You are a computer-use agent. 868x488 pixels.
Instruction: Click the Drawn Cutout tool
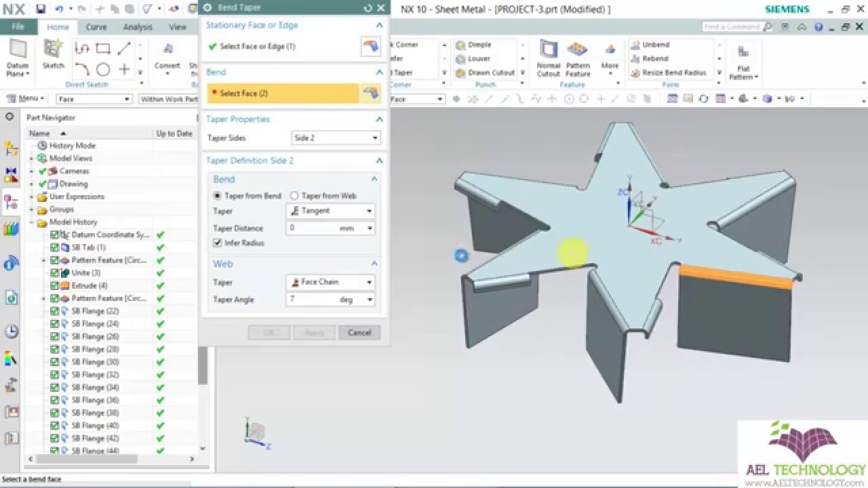(486, 73)
